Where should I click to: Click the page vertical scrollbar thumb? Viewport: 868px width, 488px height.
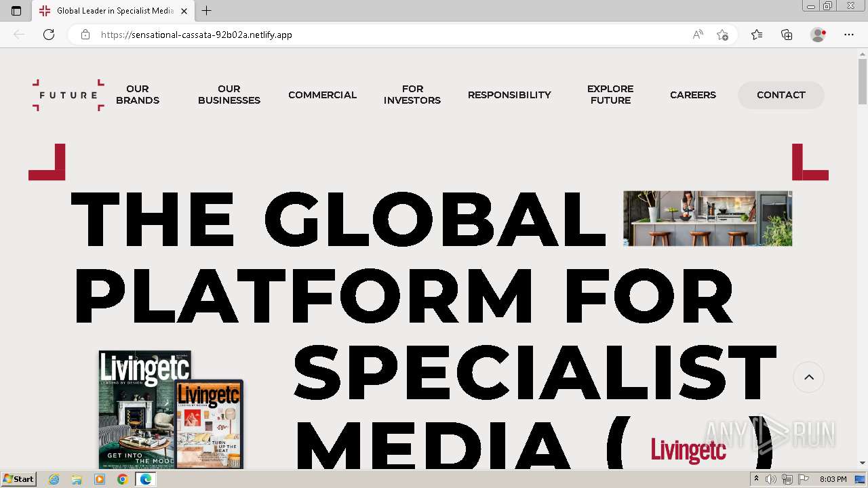tap(863, 81)
